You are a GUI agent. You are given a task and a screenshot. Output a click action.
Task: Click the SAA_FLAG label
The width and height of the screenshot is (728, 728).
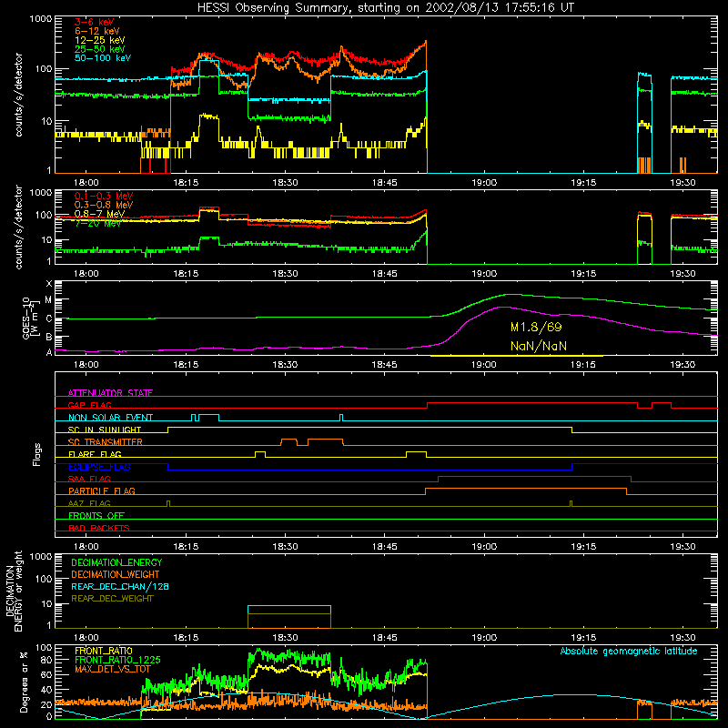pos(89,479)
